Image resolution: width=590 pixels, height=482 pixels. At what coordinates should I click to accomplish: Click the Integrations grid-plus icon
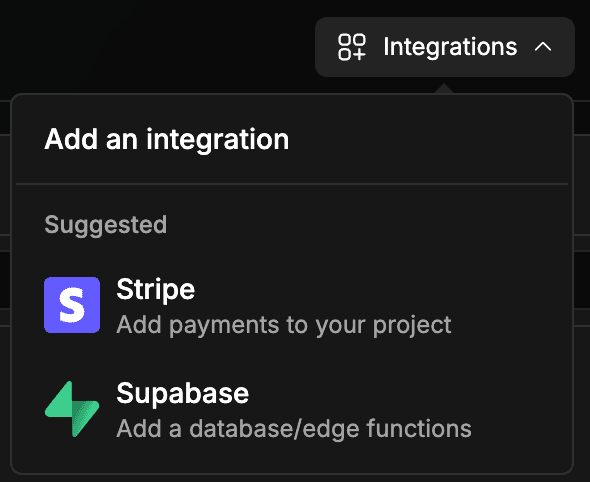click(352, 47)
